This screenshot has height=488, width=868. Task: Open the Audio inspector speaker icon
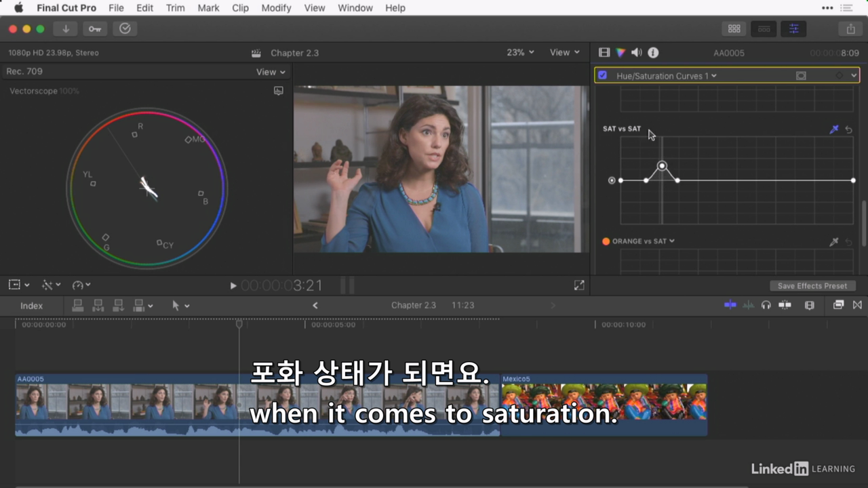pyautogui.click(x=637, y=52)
